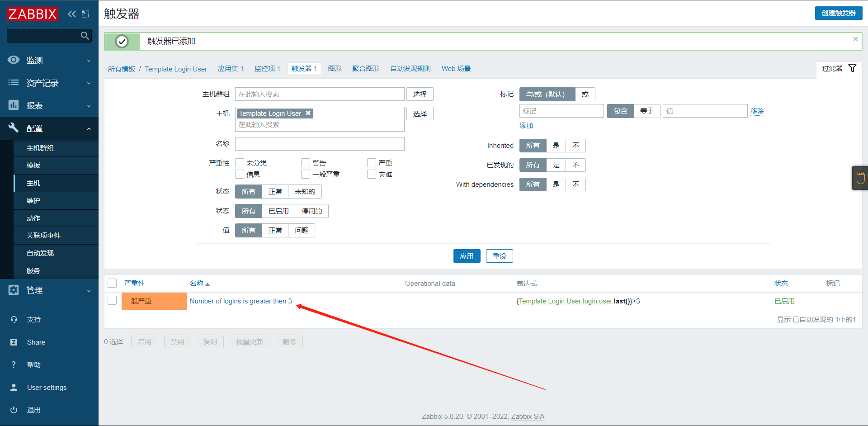Click the power icon for 退出

[x=14, y=410]
